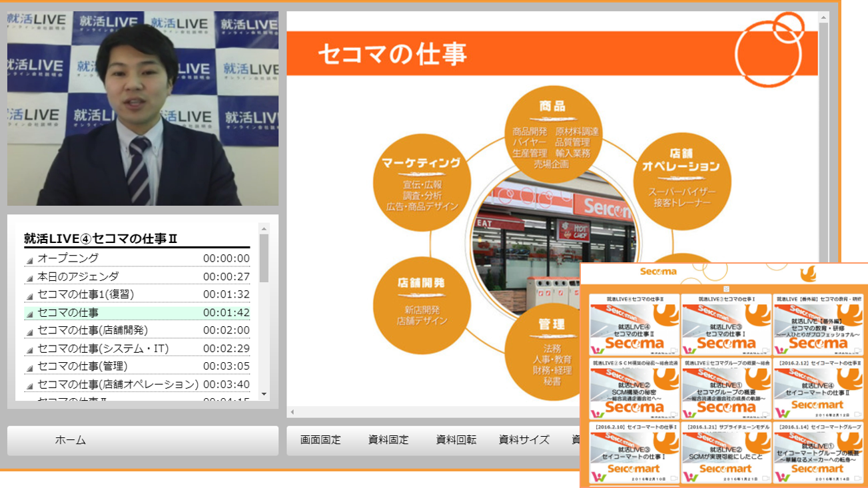Go to セコマの仕事(店舗オペレーション) chapter

pyautogui.click(x=137, y=384)
